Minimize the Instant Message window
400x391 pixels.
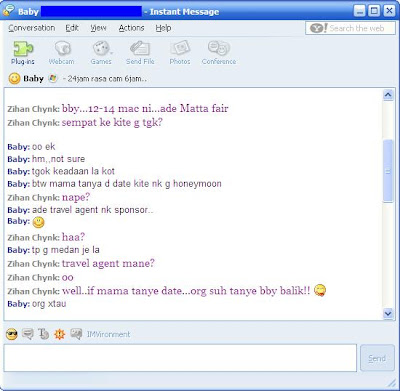360,11
